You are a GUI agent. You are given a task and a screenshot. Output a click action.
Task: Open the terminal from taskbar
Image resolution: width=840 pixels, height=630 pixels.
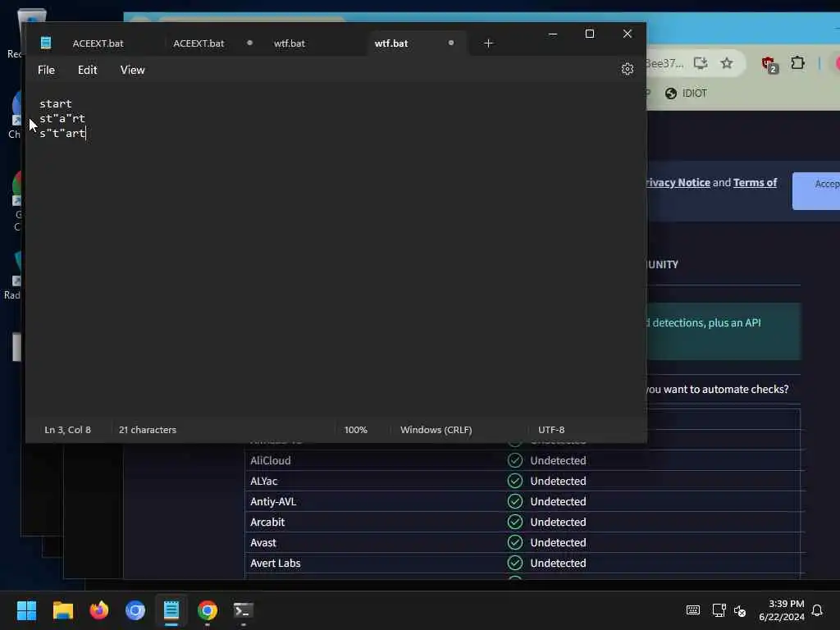point(243,610)
